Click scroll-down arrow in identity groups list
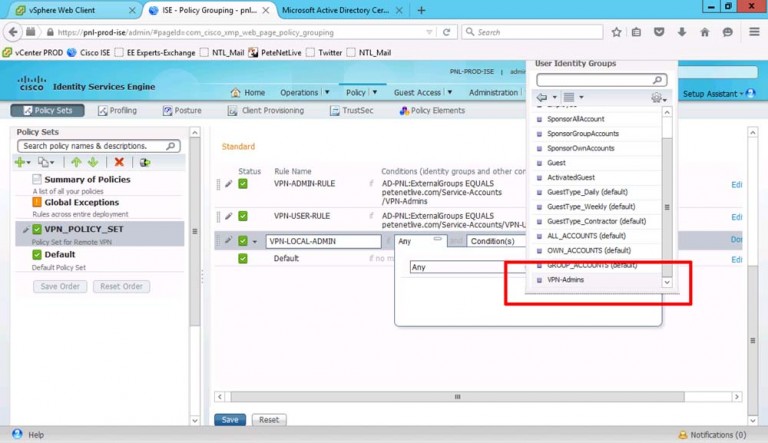This screenshot has width=768, height=443. pyautogui.click(x=667, y=282)
